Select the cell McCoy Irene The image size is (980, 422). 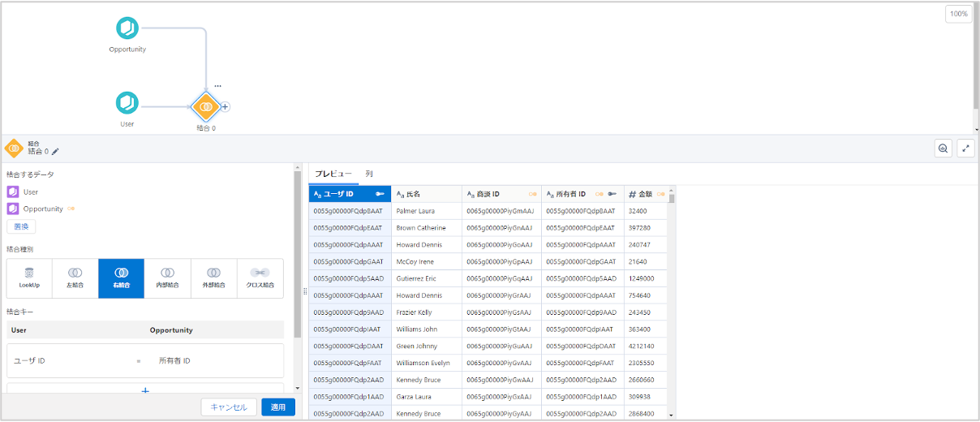(426, 261)
